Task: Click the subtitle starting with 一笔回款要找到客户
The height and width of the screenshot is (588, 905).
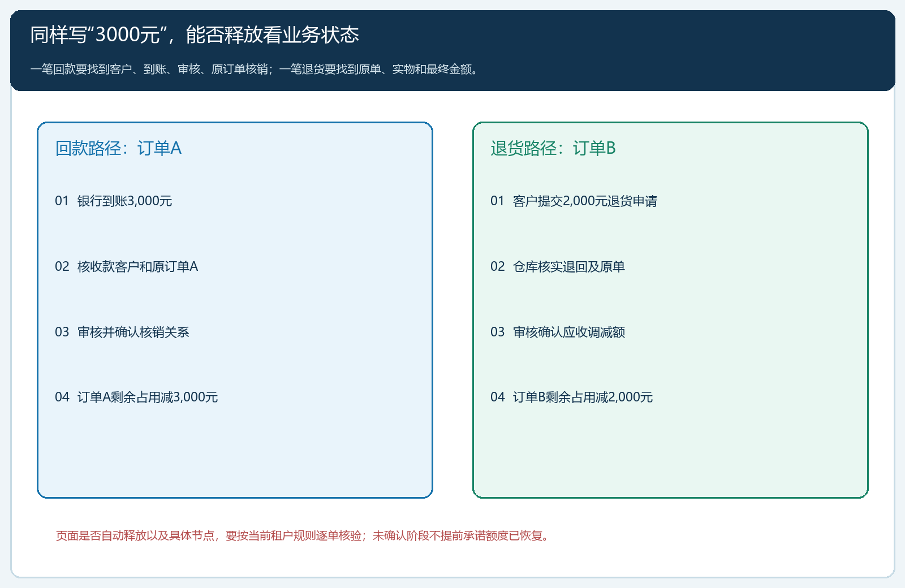Action: [x=256, y=69]
